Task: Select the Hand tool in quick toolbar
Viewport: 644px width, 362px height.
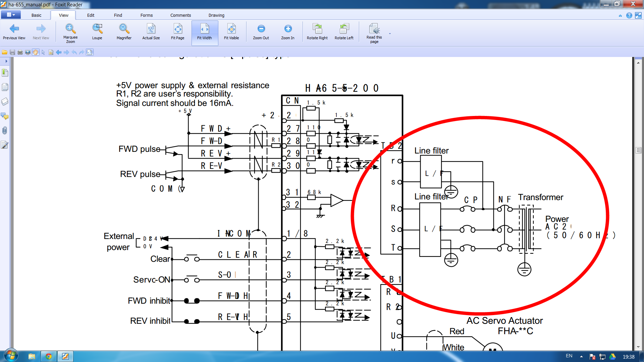Action: coord(36,52)
